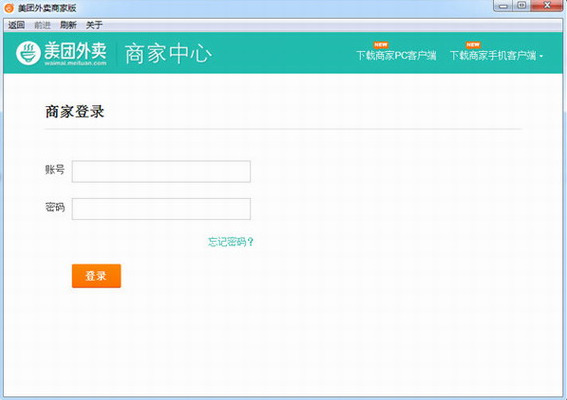Click the 刷新 menu item
The image size is (567, 400).
click(x=68, y=25)
